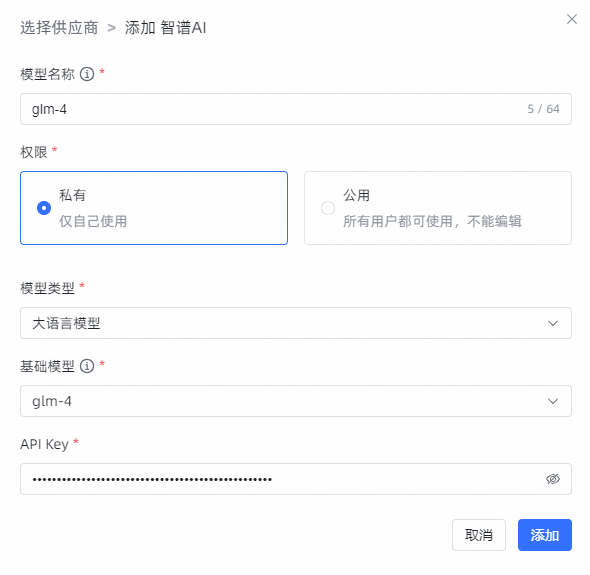The image size is (590, 575).
Task: Open the 大语言模型 combo box
Action: (296, 323)
